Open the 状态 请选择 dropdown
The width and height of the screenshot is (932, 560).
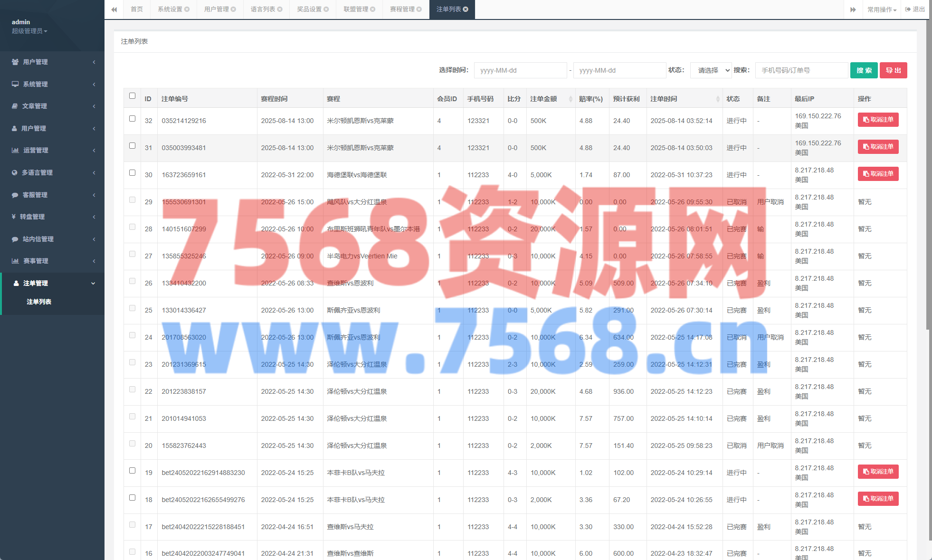tap(711, 70)
